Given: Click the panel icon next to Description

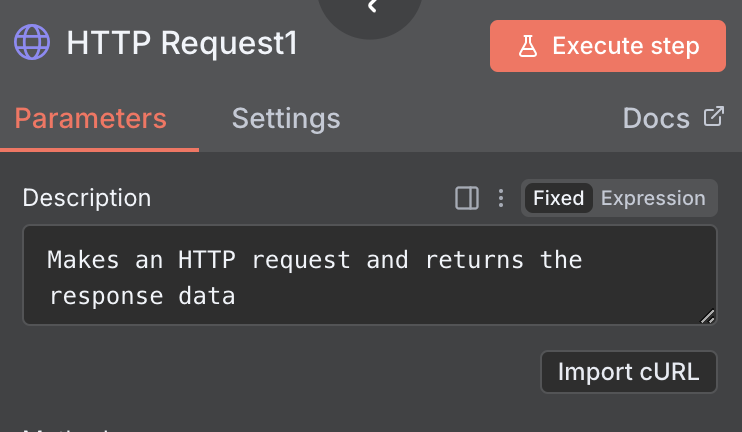Looking at the screenshot, I should click(467, 198).
